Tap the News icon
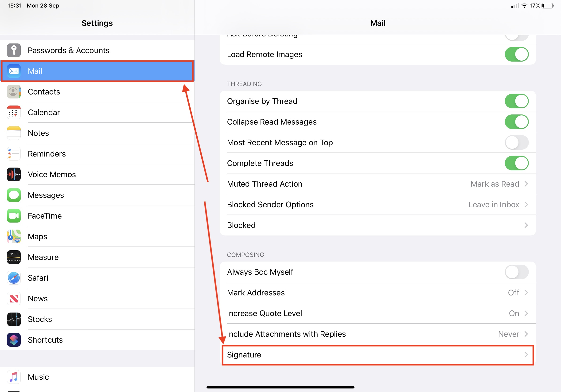 click(14, 299)
